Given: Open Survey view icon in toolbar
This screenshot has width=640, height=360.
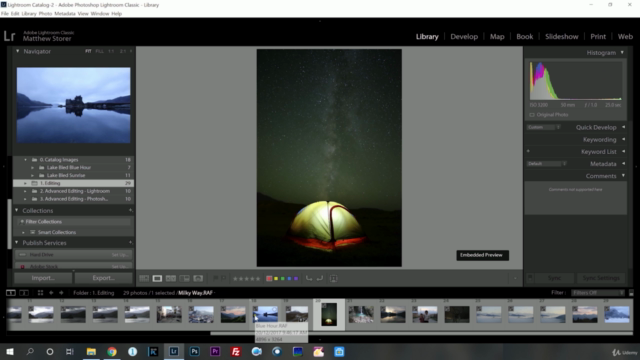Looking at the screenshot, I should pos(184,278).
